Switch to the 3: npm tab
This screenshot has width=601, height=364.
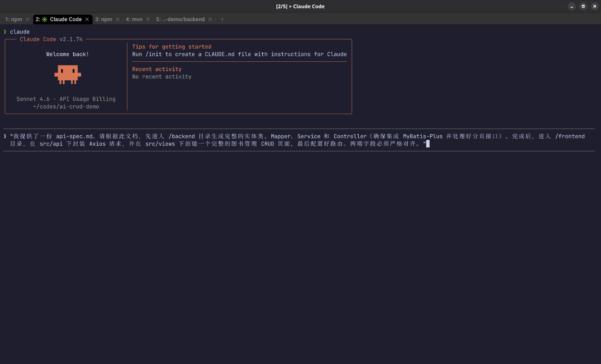[x=104, y=19]
